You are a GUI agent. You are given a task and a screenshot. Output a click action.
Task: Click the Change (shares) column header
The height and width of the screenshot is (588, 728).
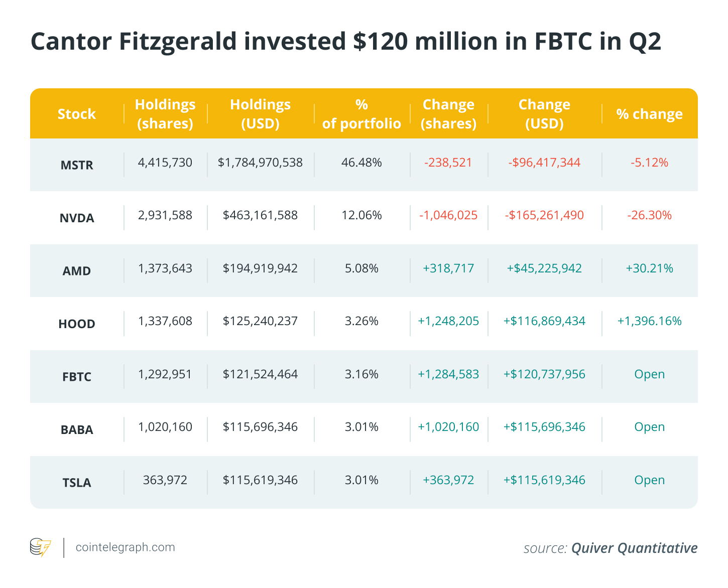point(448,114)
